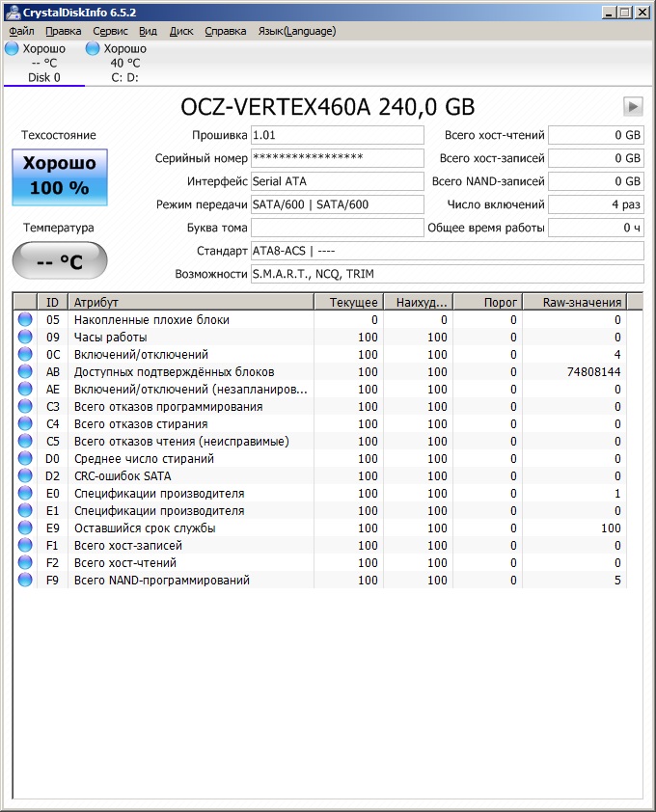Click status orb of attribute E9
This screenshot has width=656, height=812.
click(25, 528)
